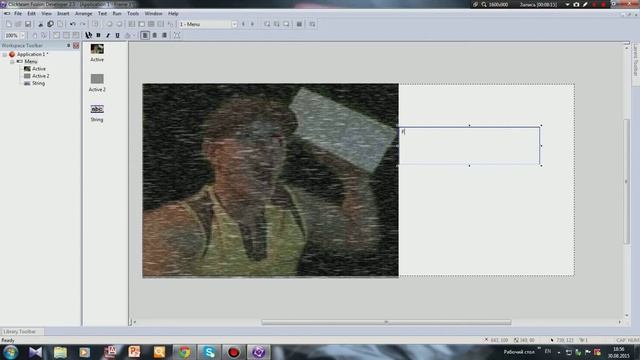Click the Cut toolbar icon
Viewport: 640px width, 360px height.
[x=40, y=24]
